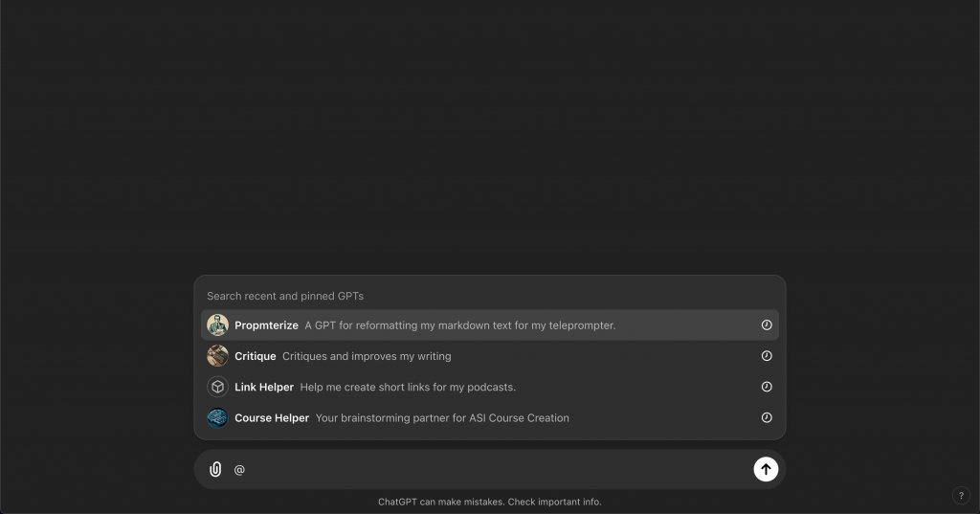Screen dimensions: 980x514
Task: Attach a file using the paperclip icon
Action: pos(215,469)
